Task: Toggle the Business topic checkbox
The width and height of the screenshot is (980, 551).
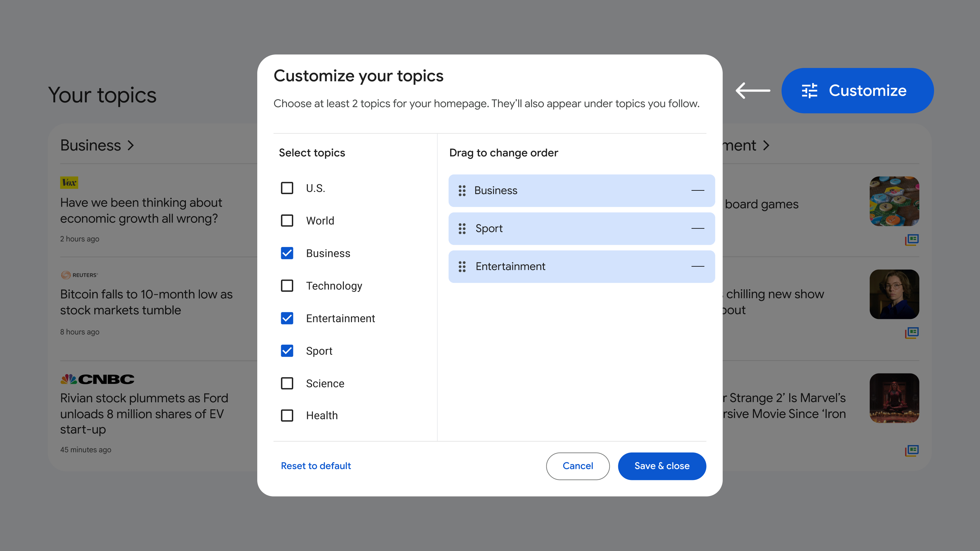Action: pos(287,253)
